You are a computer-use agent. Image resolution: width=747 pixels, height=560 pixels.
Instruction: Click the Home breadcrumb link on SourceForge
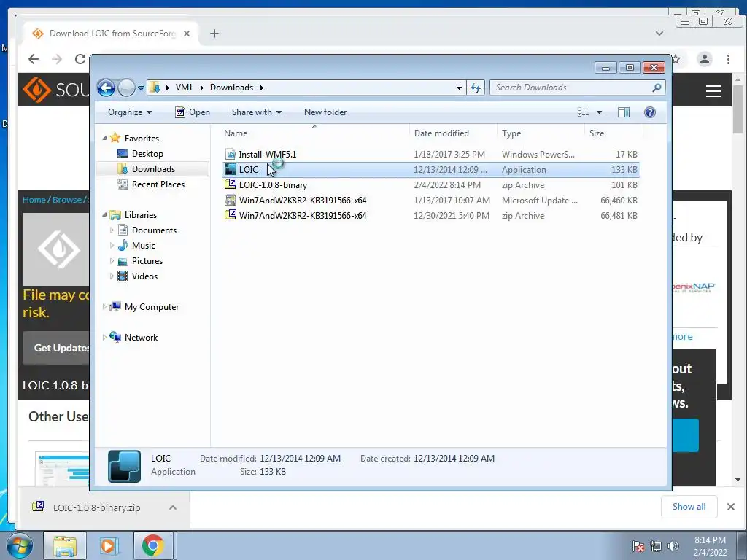click(x=34, y=200)
